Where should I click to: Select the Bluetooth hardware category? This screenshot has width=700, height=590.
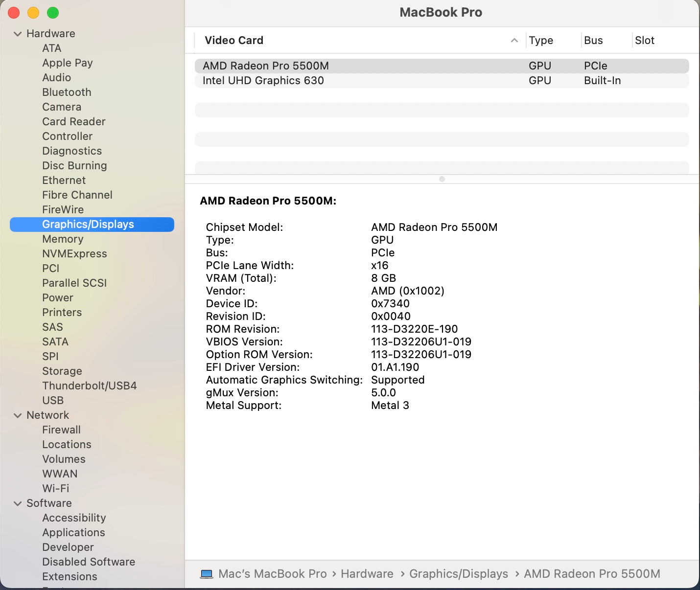(x=67, y=92)
